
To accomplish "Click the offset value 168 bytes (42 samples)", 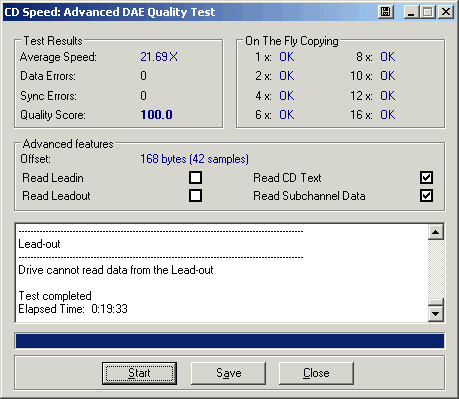I will [x=194, y=159].
